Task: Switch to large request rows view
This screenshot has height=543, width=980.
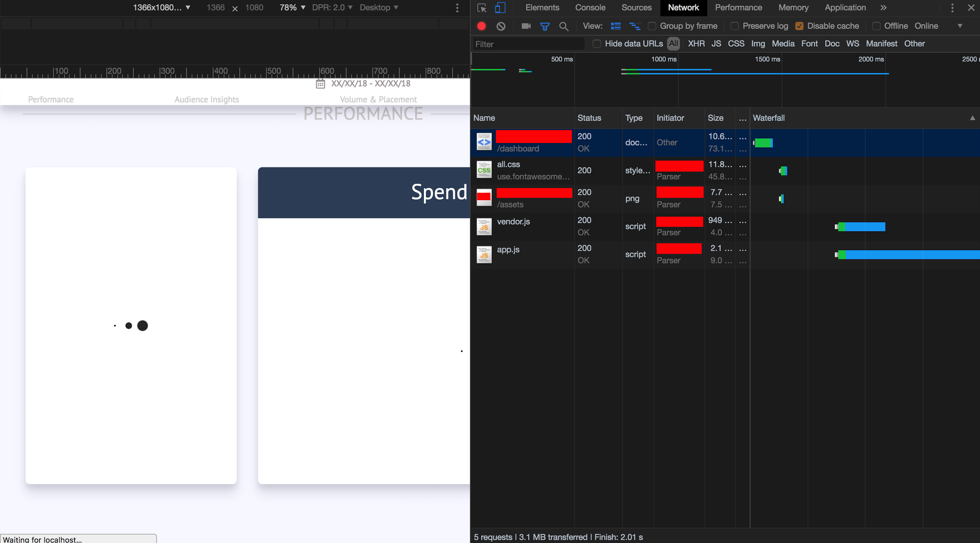Action: pyautogui.click(x=615, y=26)
